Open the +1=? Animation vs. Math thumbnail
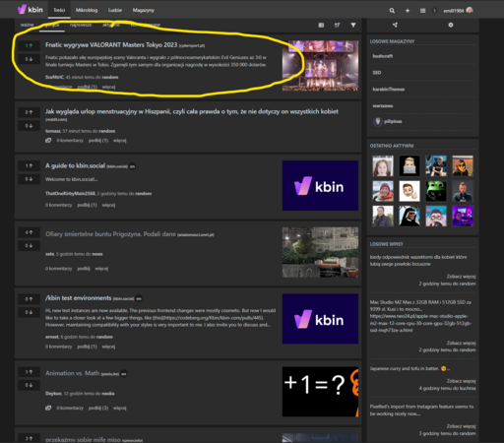The width and height of the screenshot is (504, 443). tap(320, 392)
